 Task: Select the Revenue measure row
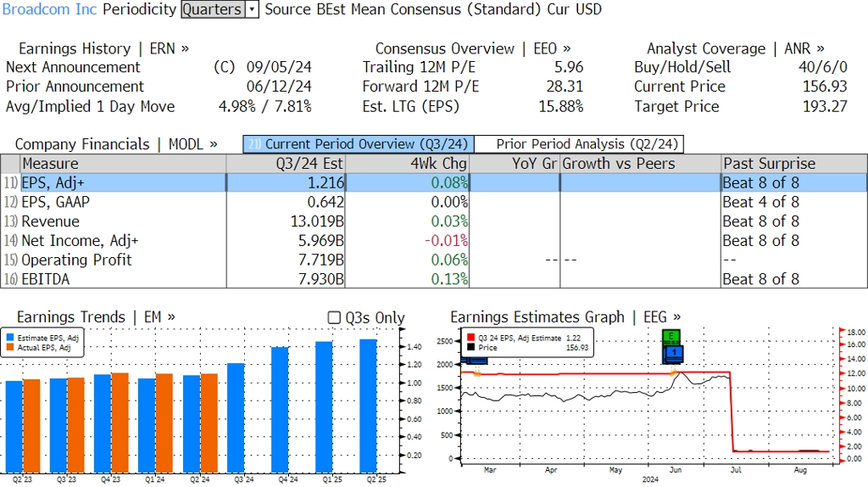click(x=434, y=221)
